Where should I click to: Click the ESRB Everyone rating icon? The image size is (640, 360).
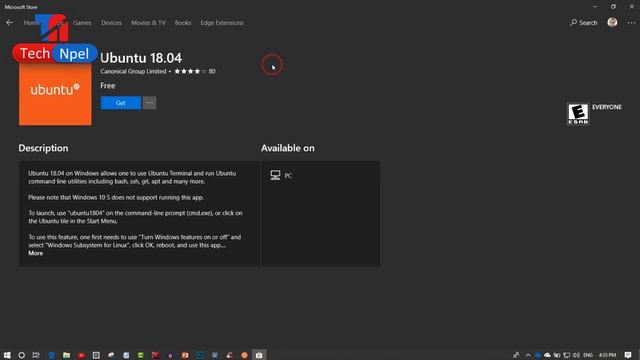coord(578,114)
